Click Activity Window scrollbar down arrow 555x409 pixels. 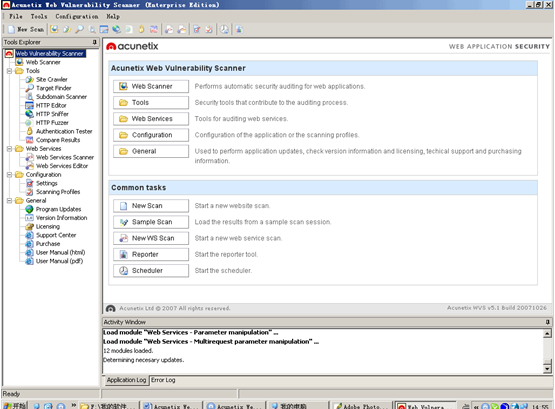[547, 369]
